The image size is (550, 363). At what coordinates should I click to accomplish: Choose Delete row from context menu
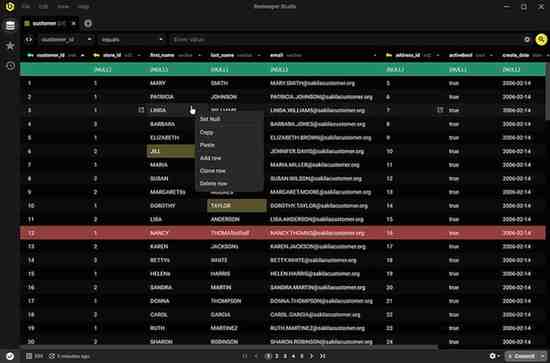[x=229, y=183]
